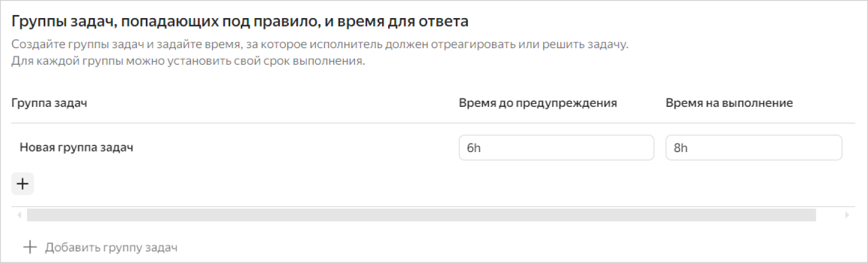Image resolution: width=868 pixels, height=263 pixels.
Task: Click the Время на выполнение column header
Action: 729,103
